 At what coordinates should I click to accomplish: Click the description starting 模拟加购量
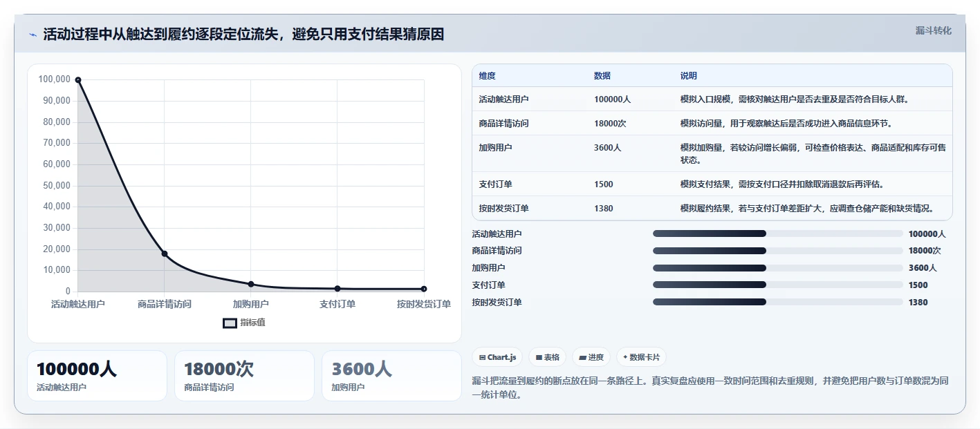[813, 154]
